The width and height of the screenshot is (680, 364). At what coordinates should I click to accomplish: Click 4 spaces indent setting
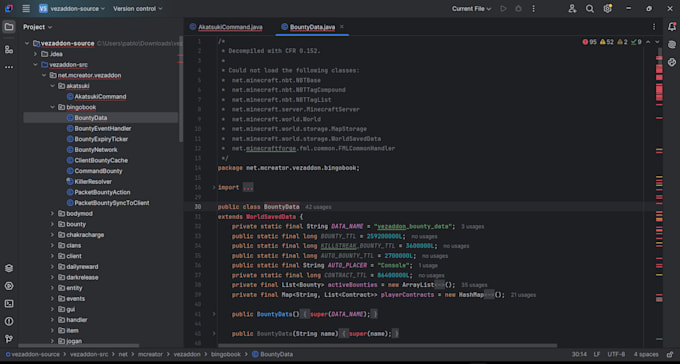(x=646, y=354)
